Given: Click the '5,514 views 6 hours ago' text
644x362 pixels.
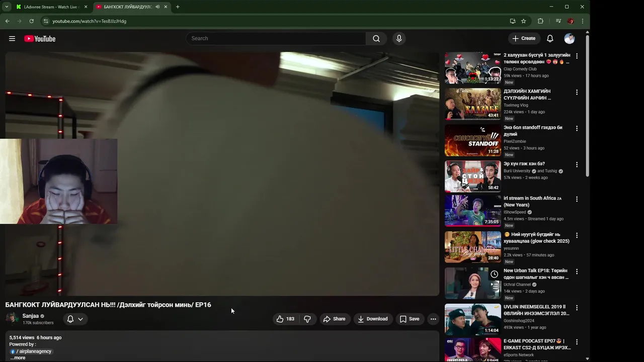Looking at the screenshot, I should click(35, 338).
